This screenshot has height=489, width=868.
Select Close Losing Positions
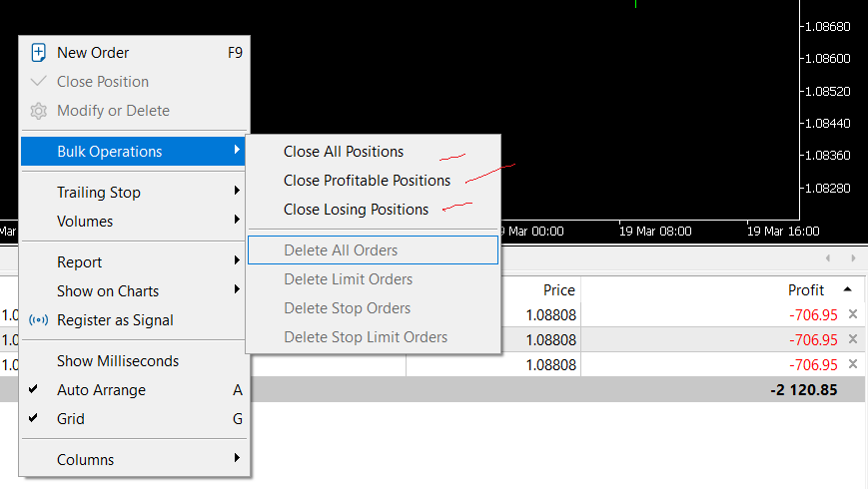356,210
